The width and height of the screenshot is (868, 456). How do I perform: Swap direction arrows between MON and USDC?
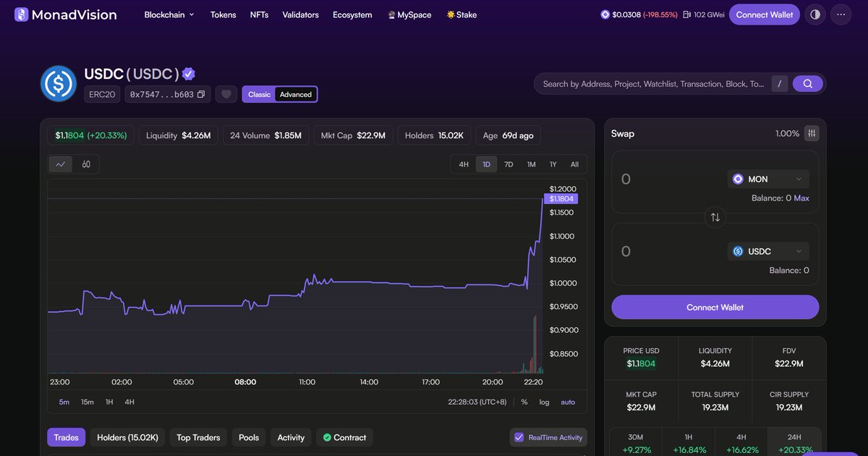(715, 217)
